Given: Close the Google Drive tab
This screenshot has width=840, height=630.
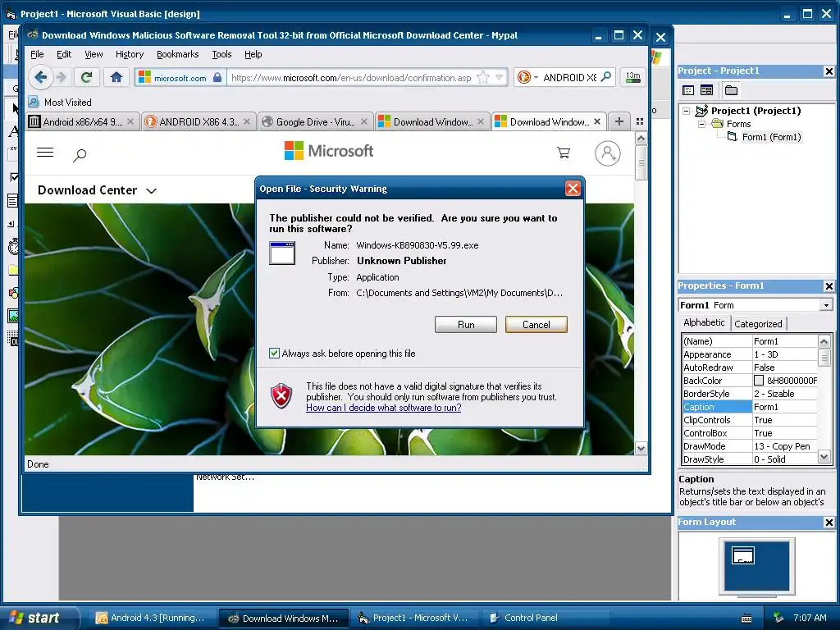Looking at the screenshot, I should [x=363, y=121].
